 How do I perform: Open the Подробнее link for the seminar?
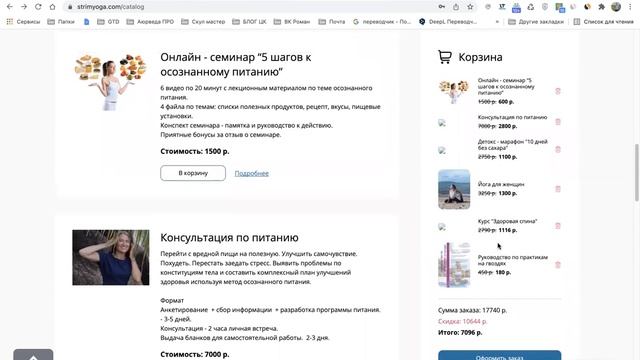(x=251, y=173)
